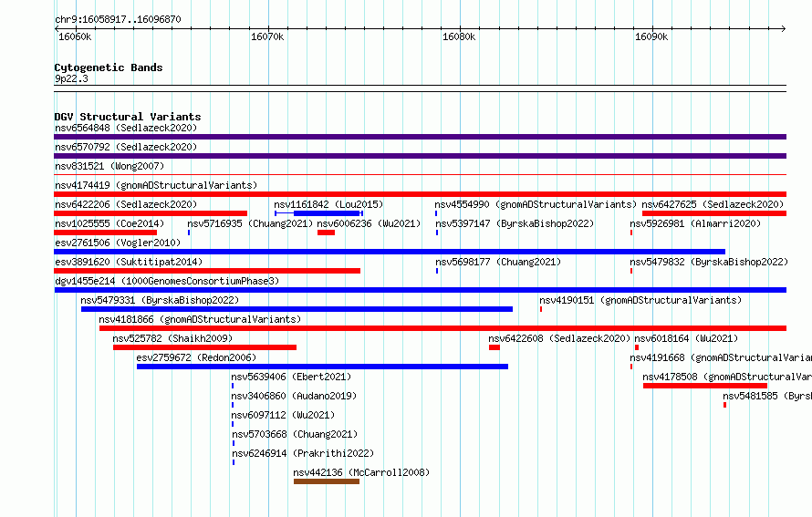Screen dimensions: 812x517
Task: Select the red bar under nsv4181866
Action: [x=442, y=328]
